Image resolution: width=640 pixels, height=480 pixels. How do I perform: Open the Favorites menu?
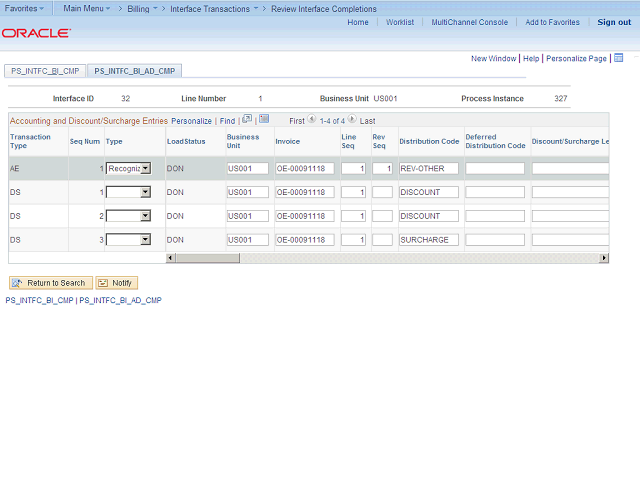(x=24, y=8)
